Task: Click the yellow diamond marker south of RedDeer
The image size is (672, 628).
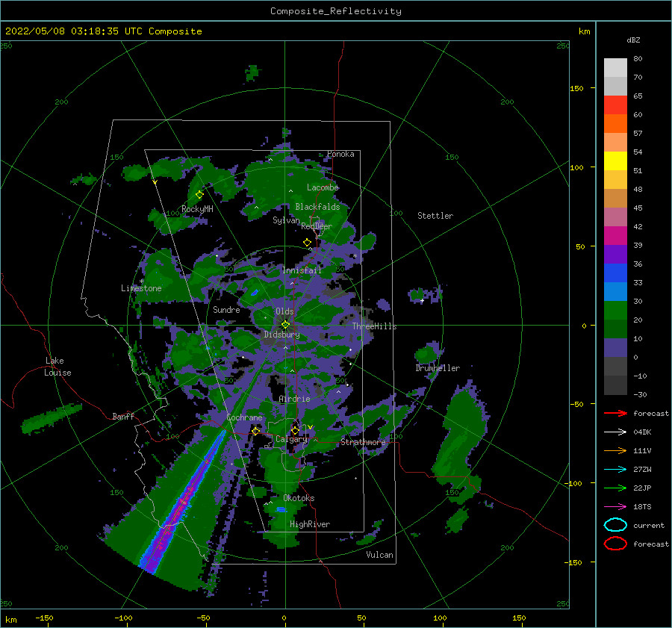Action: point(307,243)
